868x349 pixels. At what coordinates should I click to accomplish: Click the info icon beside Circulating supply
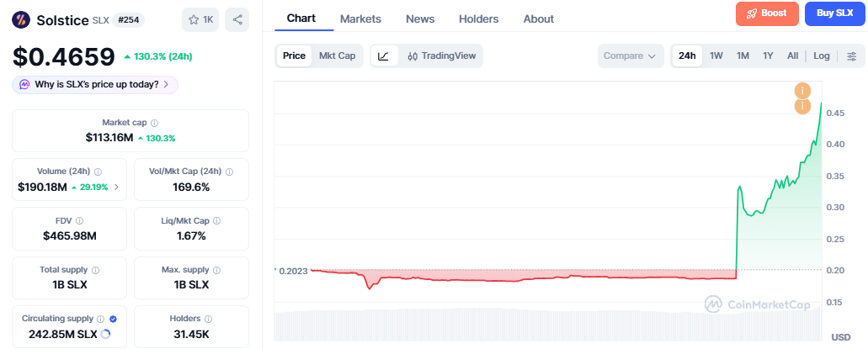101,319
